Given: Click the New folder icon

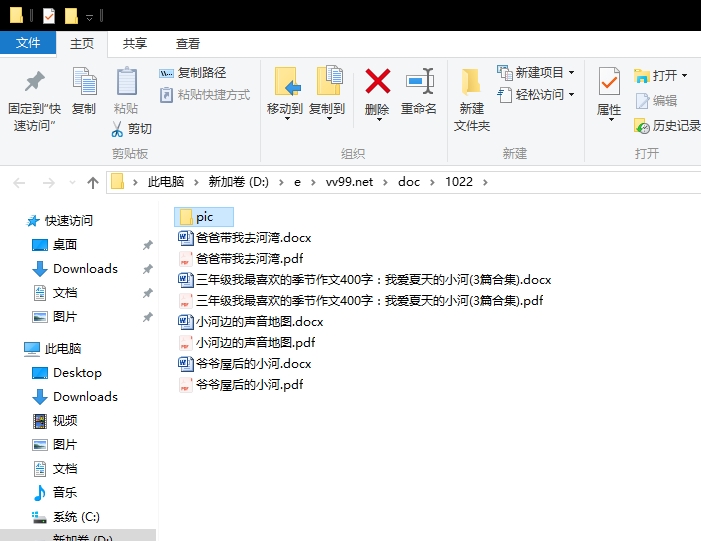Looking at the screenshot, I should tap(471, 81).
